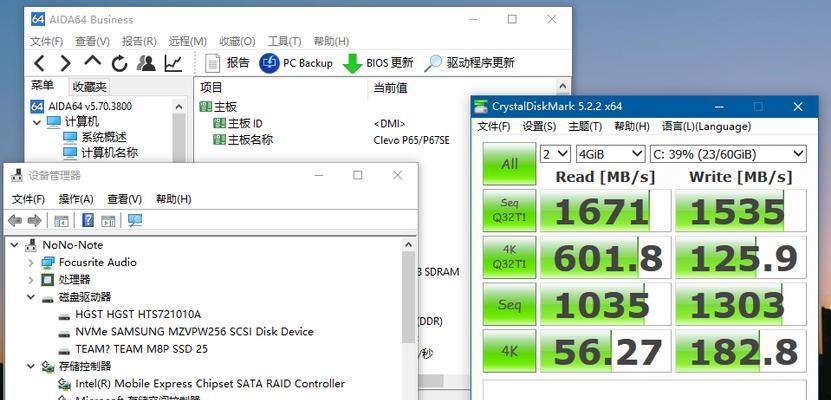Open 报告(R) menu in AIDA64

click(x=139, y=41)
